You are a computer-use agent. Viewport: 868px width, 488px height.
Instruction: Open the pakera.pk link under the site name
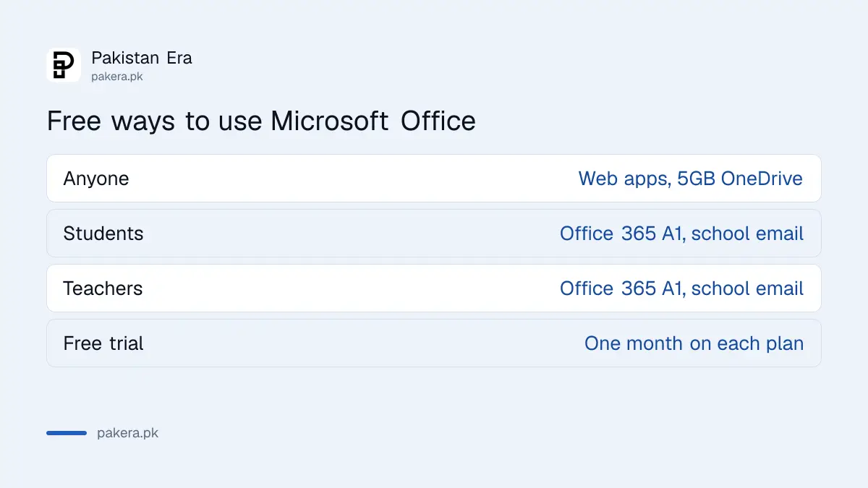click(x=117, y=77)
